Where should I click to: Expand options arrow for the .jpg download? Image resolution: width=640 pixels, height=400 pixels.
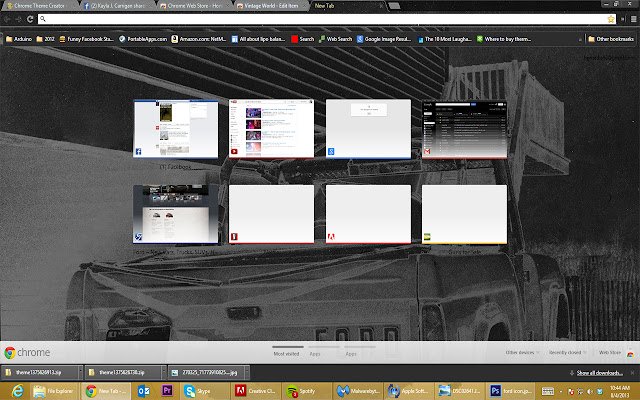[x=247, y=372]
